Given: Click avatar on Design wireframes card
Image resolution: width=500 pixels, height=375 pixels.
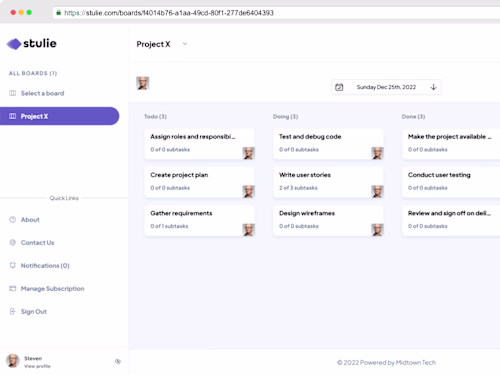Looking at the screenshot, I should tap(377, 230).
